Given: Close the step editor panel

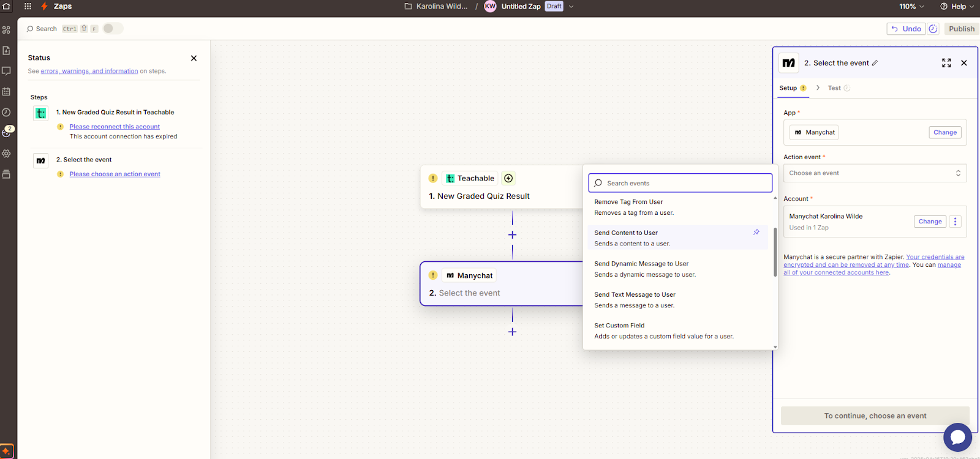Looking at the screenshot, I should point(964,63).
